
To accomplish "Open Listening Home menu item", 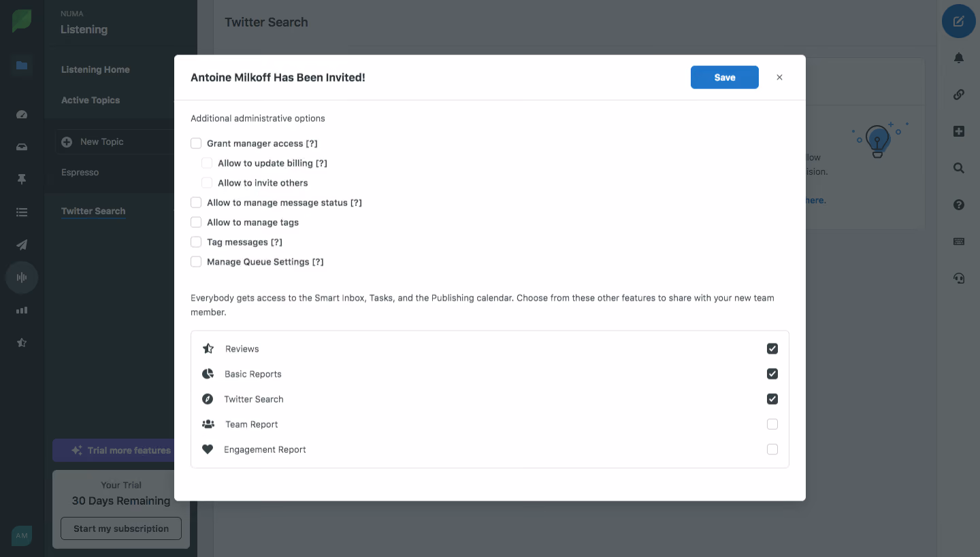I will [x=95, y=69].
